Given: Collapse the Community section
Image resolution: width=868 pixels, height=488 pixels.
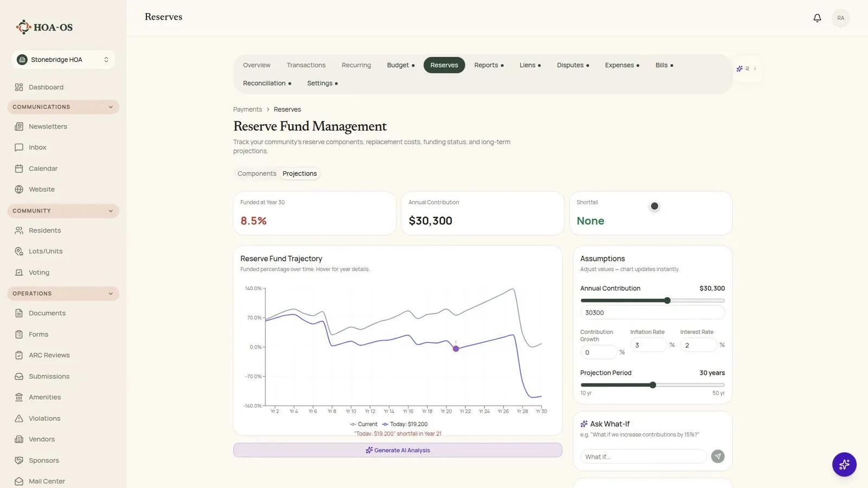Looking at the screenshot, I should click(x=63, y=211).
